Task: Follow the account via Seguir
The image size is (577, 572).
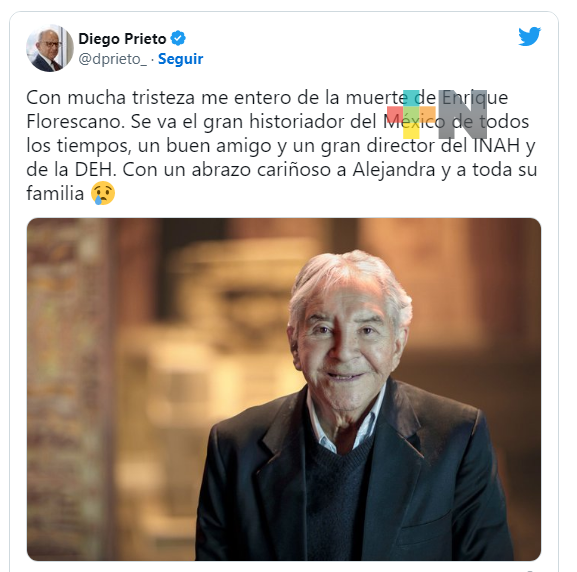Action: (180, 59)
